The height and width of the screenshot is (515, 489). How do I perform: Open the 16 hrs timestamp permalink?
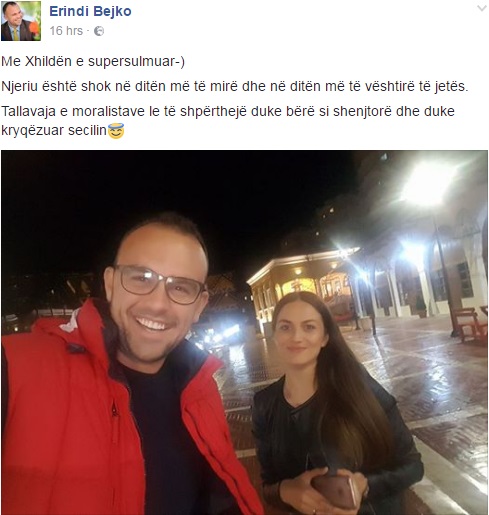coord(66,31)
